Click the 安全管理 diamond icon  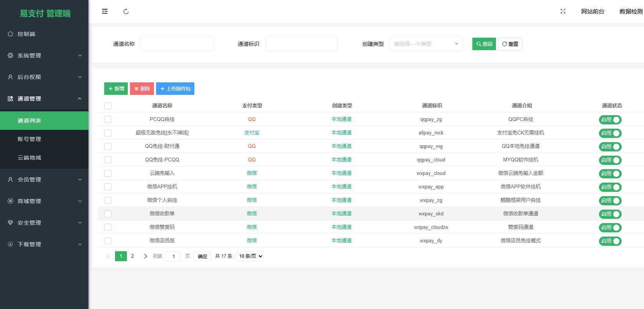pos(10,223)
